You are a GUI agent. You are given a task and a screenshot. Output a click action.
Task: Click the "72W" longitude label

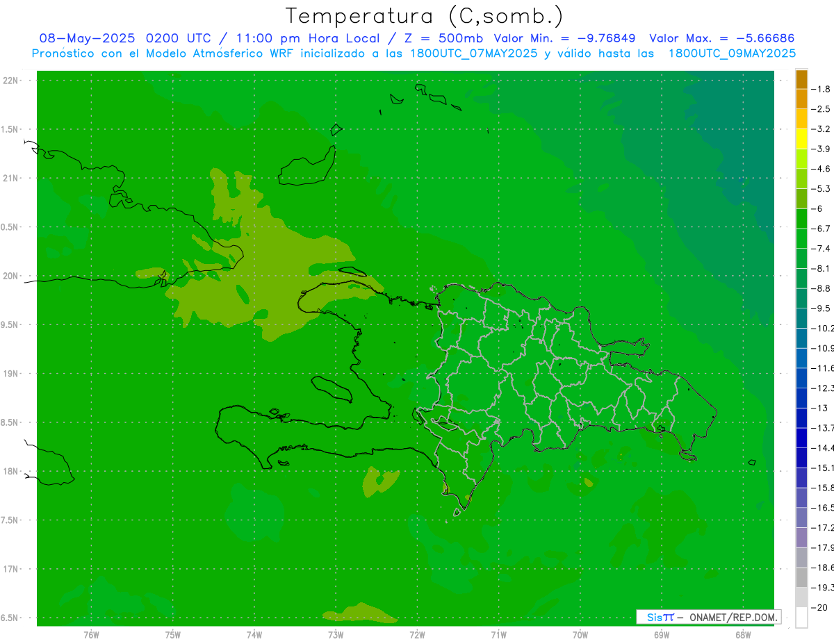[417, 635]
